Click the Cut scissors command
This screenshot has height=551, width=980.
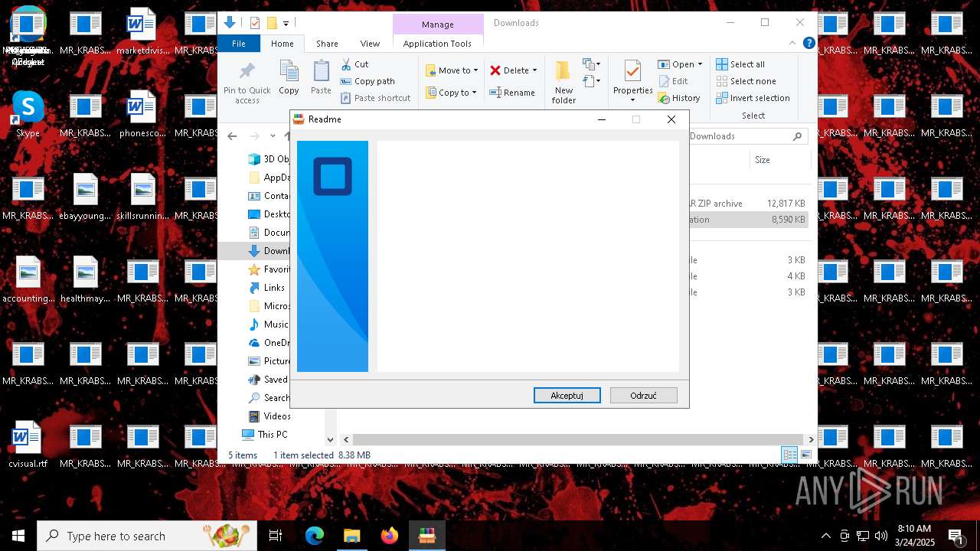[354, 64]
